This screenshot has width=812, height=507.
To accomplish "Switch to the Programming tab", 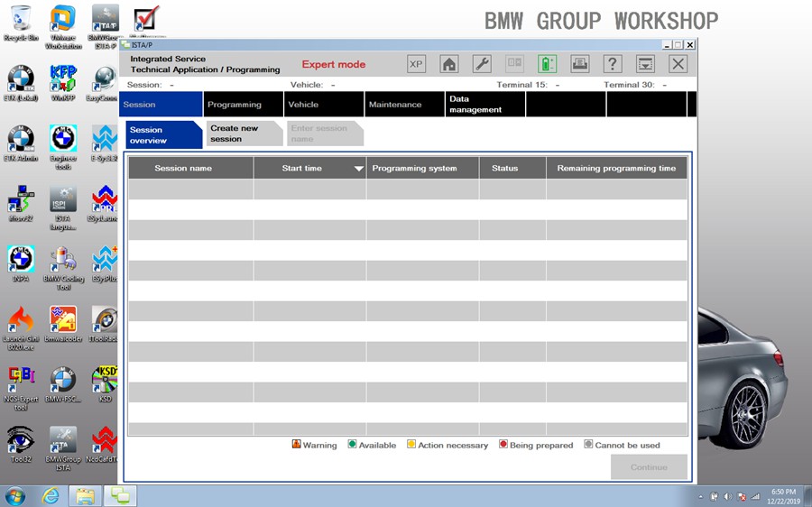I will tap(244, 104).
